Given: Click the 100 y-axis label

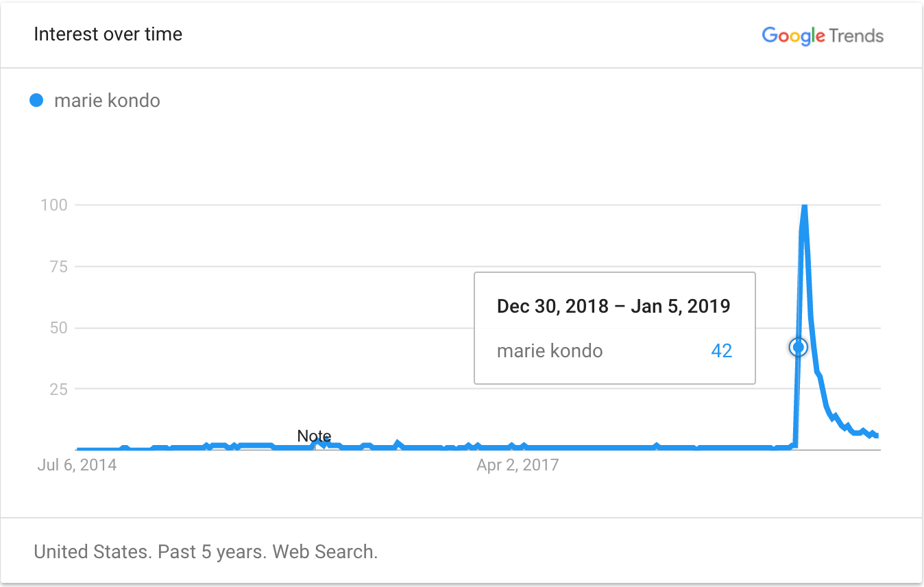Looking at the screenshot, I should [x=54, y=205].
